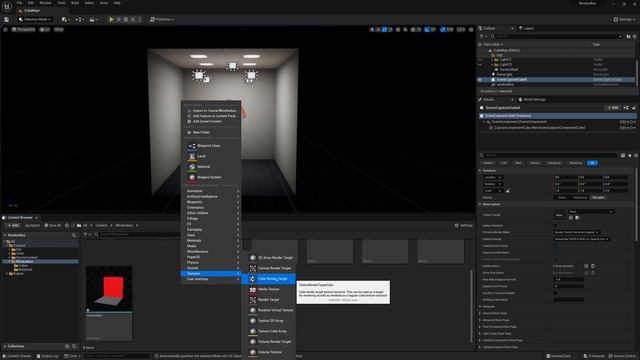
Task: Select Level in the context menu
Action: 211,156
